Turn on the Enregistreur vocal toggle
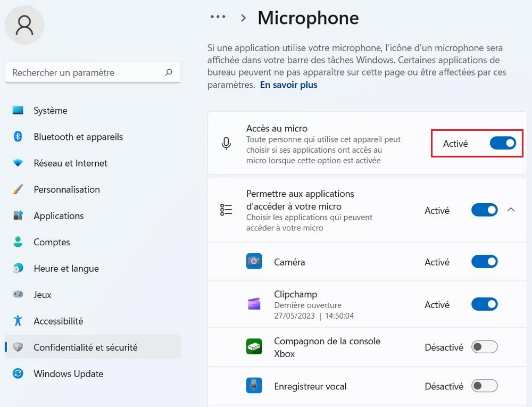The height and width of the screenshot is (407, 532). click(484, 386)
